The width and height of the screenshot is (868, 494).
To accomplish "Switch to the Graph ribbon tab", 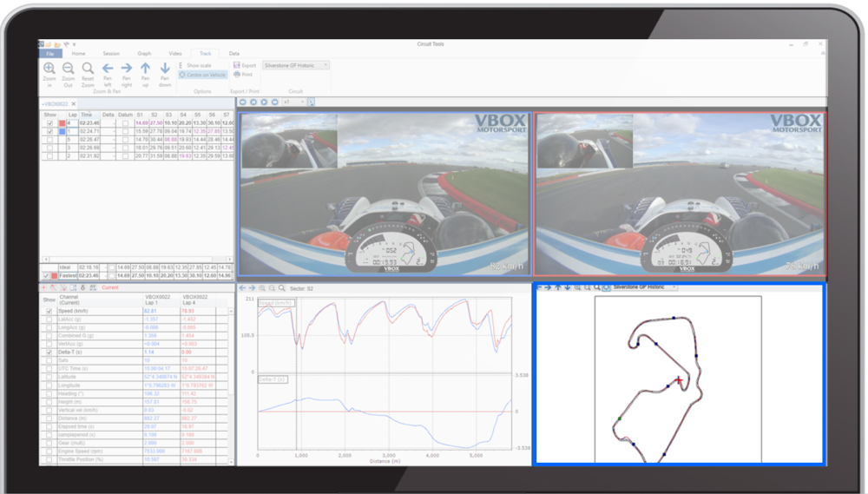I will [144, 54].
